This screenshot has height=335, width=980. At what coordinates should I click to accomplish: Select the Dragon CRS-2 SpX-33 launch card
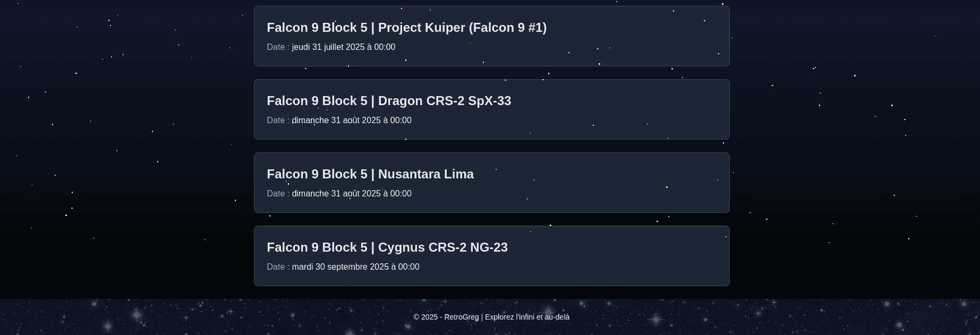[491, 109]
